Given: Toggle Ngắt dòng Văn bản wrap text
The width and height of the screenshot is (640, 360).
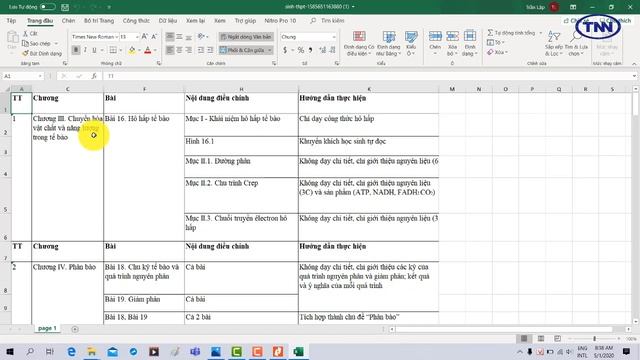Looking at the screenshot, I should pos(246,37).
